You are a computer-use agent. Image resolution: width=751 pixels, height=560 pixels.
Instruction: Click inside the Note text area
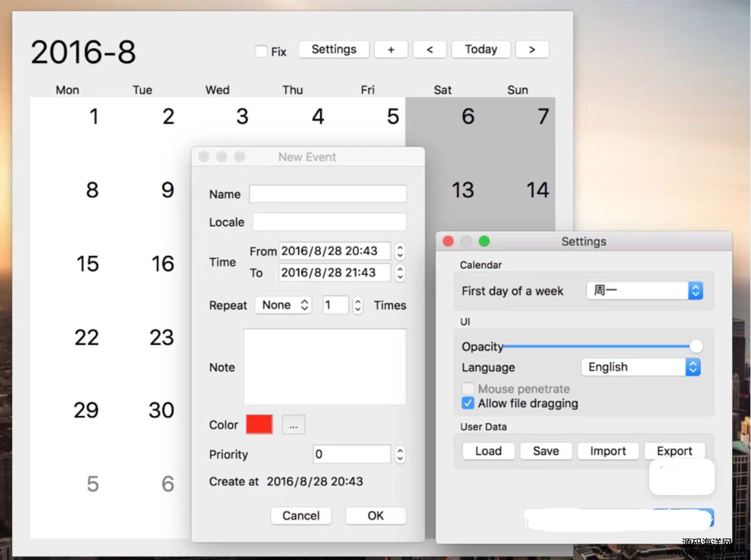[x=325, y=367]
